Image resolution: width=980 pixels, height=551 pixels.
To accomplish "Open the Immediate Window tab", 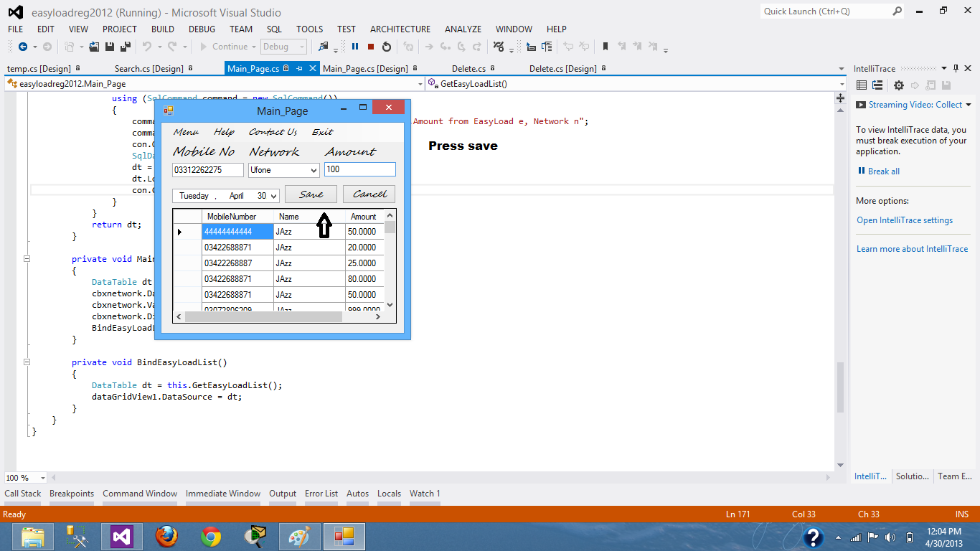I will pos(223,494).
